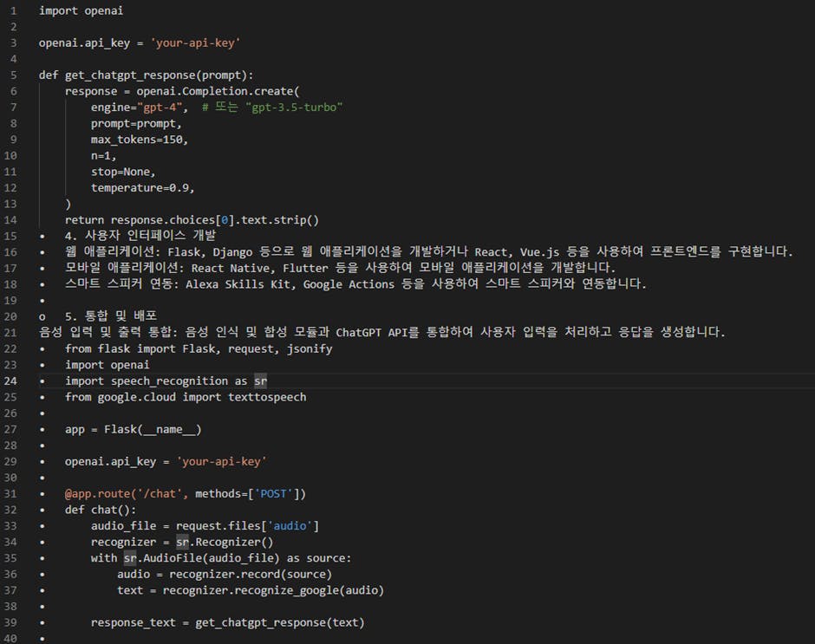Click 'openai.api_key' on line 29
Viewport: 815px width, 644px height.
click(110, 462)
